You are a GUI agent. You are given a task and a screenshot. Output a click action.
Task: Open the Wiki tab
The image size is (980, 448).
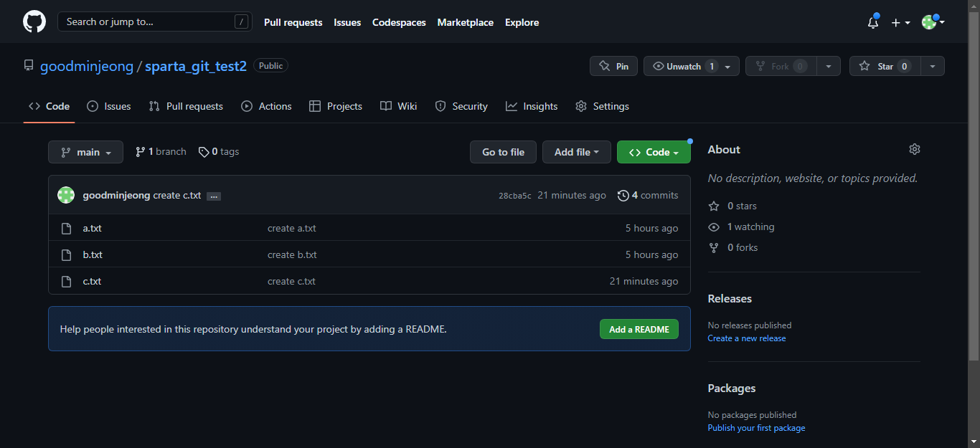[398, 106]
